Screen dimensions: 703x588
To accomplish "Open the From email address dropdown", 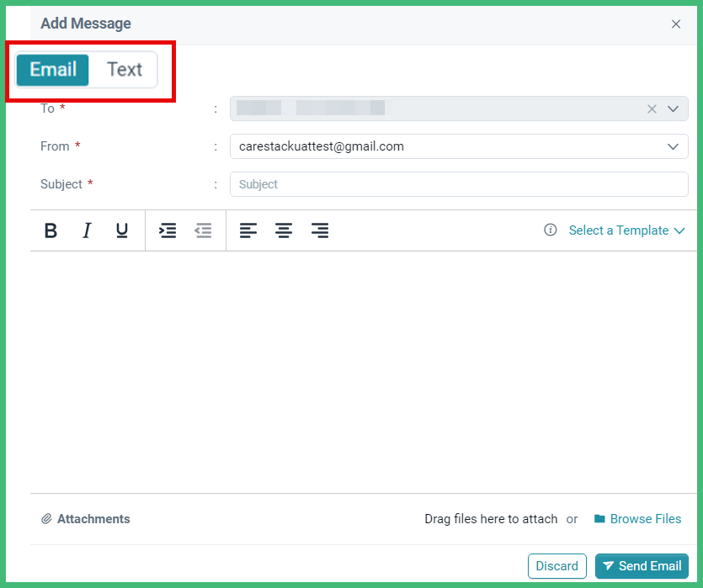I will click(x=459, y=146).
